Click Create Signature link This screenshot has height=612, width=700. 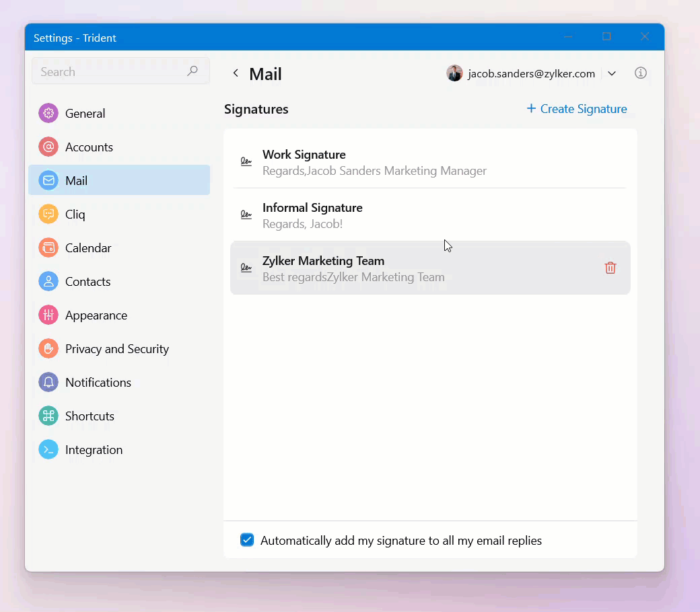point(577,109)
